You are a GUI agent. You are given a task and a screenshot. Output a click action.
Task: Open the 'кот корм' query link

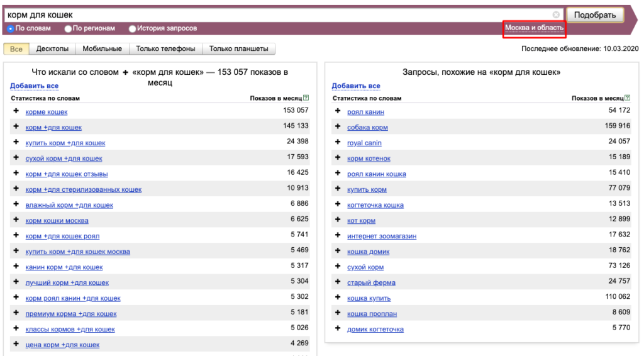(362, 221)
